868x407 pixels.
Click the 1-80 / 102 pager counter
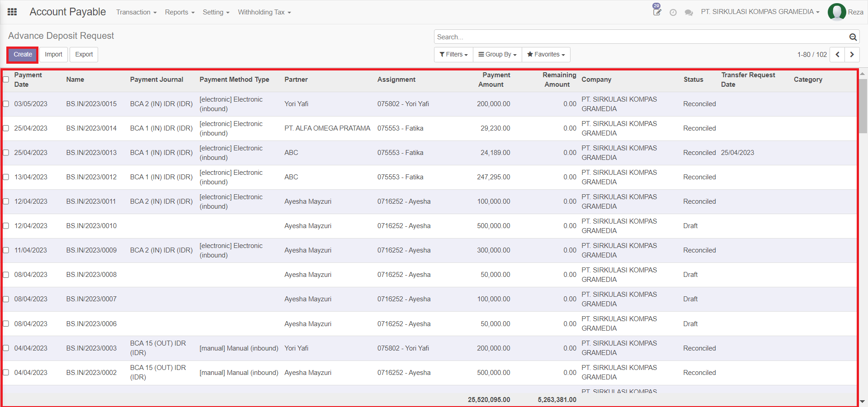pos(812,55)
